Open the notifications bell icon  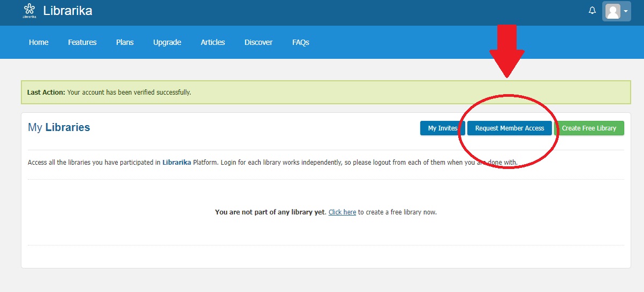point(592,11)
